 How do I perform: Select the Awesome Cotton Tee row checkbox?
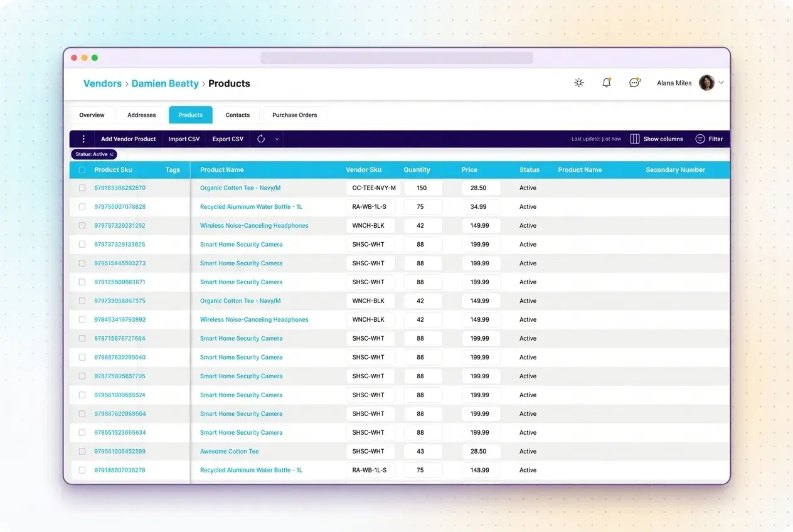point(82,451)
